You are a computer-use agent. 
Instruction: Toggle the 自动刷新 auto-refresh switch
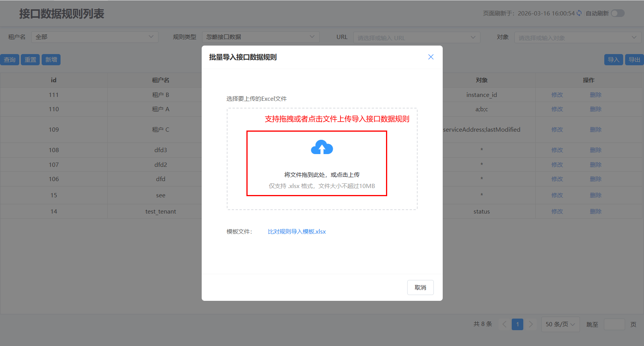click(x=617, y=13)
